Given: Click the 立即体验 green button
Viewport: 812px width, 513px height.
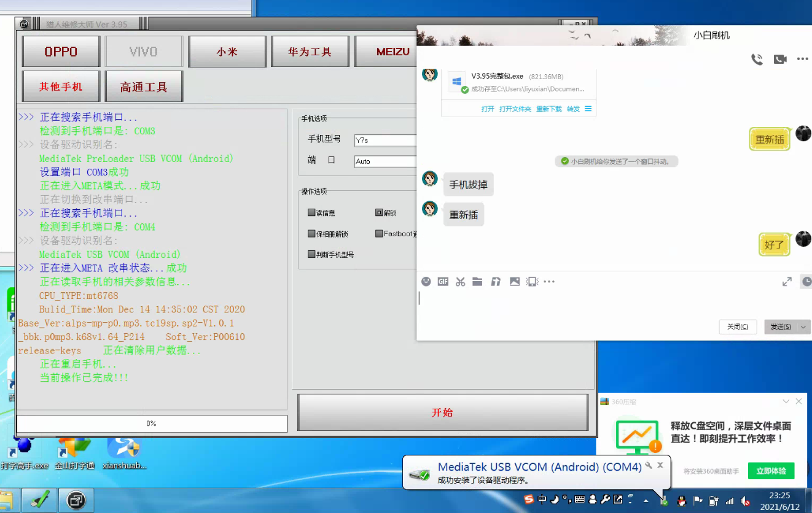Looking at the screenshot, I should (771, 471).
